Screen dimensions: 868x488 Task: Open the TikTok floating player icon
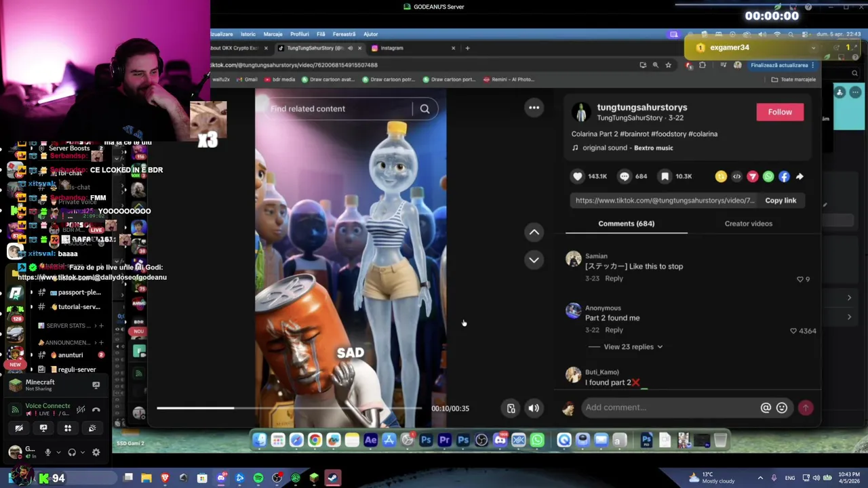(511, 408)
